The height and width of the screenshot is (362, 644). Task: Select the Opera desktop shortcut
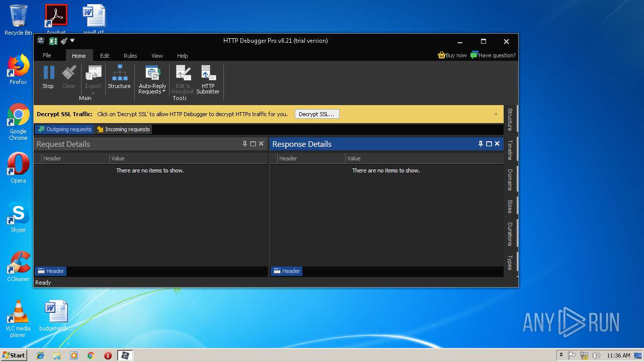coord(18,167)
